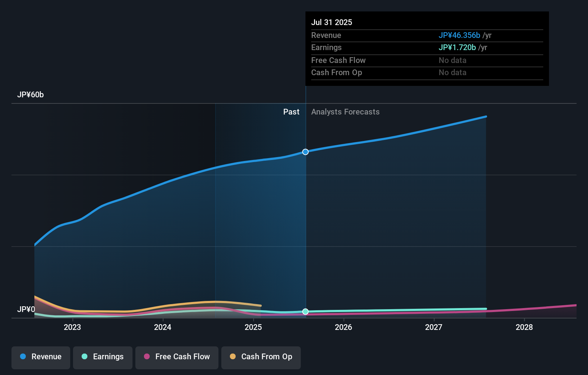Click the forecast divider line at 2025
588x375 pixels.
pyautogui.click(x=305, y=215)
